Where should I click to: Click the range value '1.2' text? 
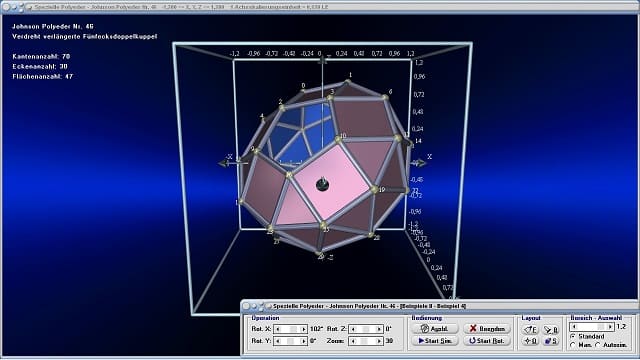tap(621, 327)
